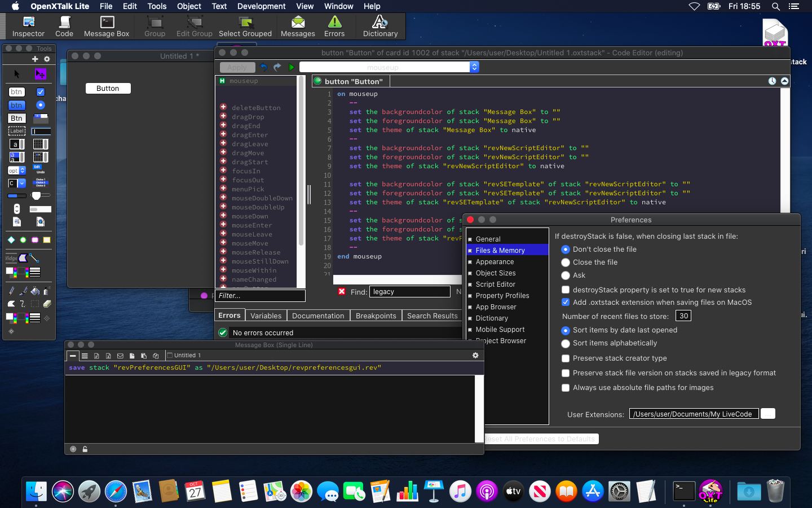Select 'Don't close the file' radio button

pos(566,249)
